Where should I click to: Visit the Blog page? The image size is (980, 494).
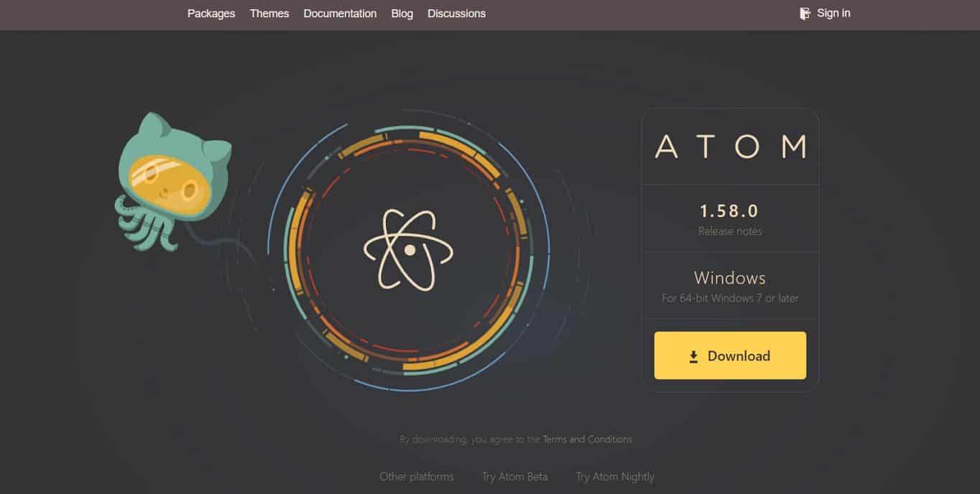coord(402,14)
